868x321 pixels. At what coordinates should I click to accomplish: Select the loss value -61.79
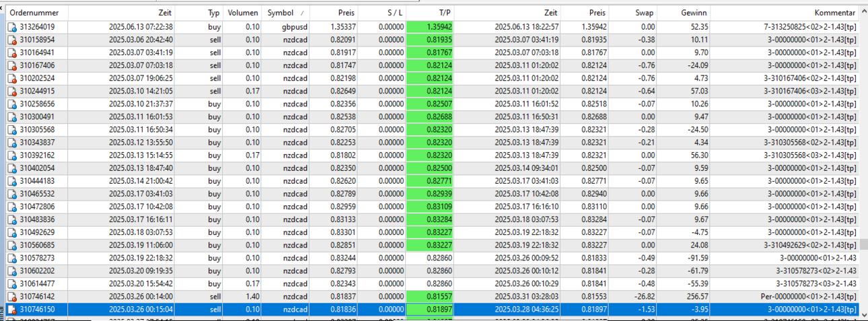click(697, 271)
